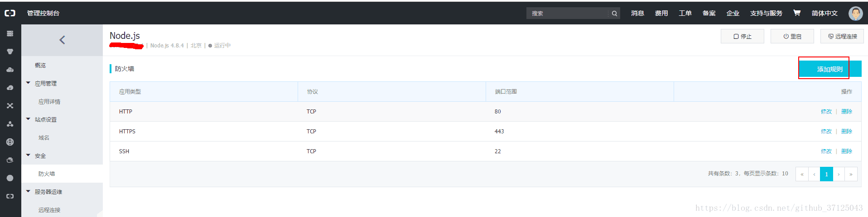Click 删除 for the HTTPS rule
The width and height of the screenshot is (868, 217).
click(847, 132)
